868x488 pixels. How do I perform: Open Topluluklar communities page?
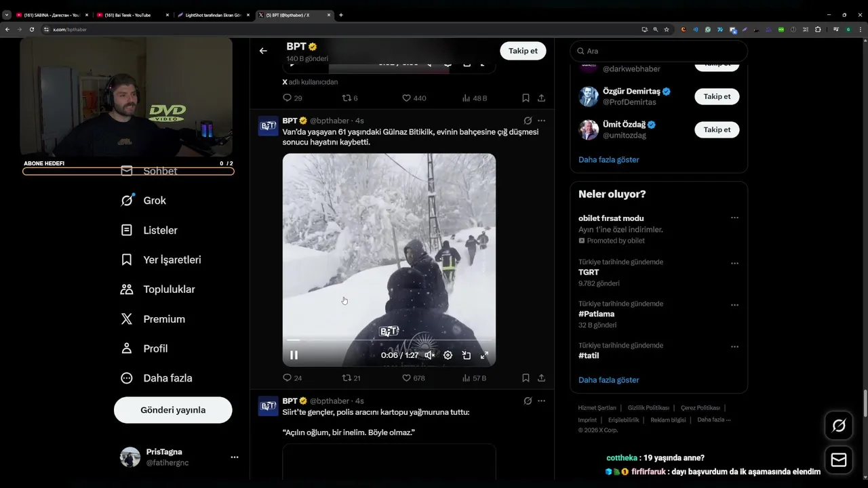tap(157, 289)
